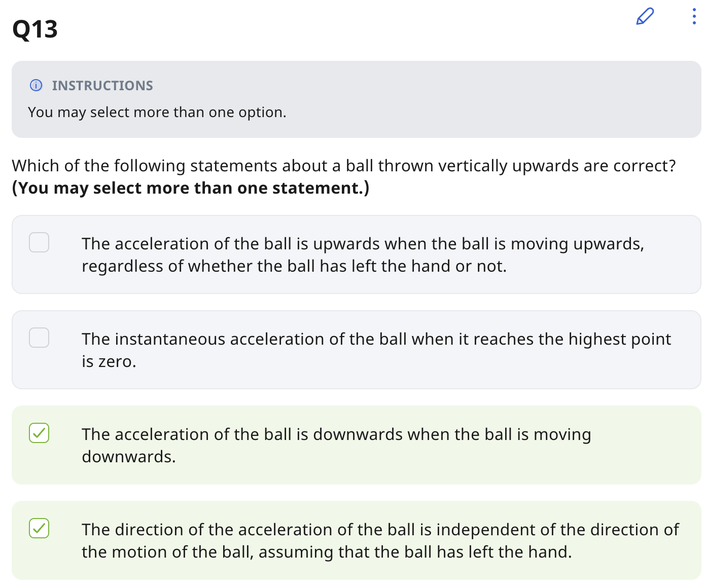
Task: Select the statement text 'instantaneous acceleration... is zero'
Action: coord(376,339)
